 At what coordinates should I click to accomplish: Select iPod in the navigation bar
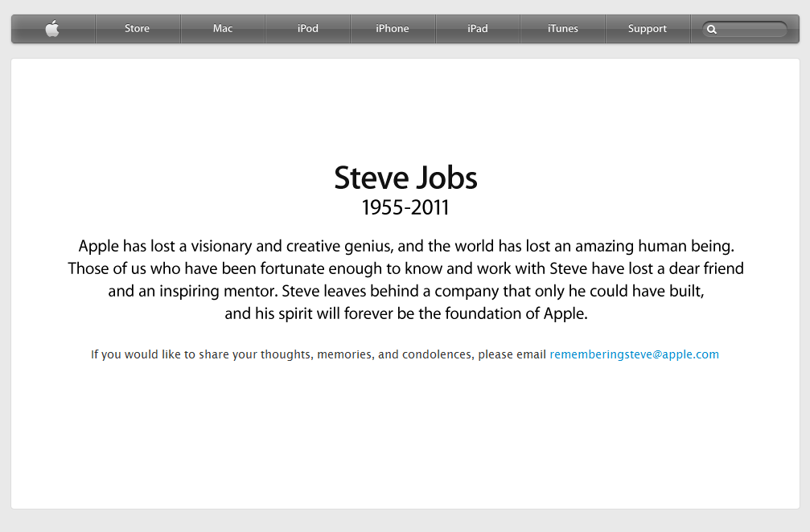click(x=307, y=29)
